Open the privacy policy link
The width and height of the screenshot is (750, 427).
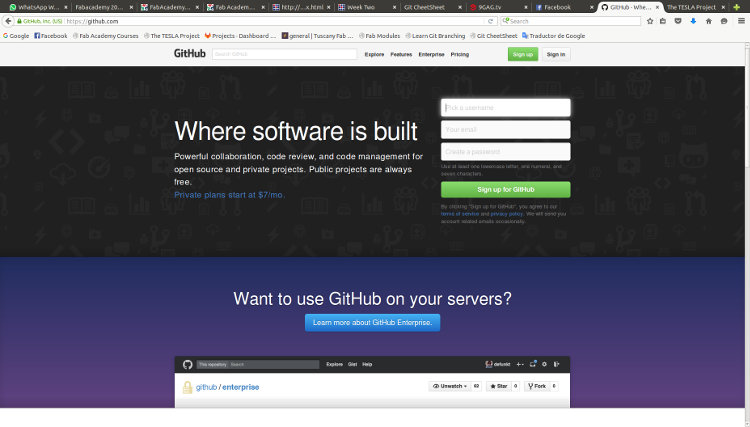[x=507, y=214]
